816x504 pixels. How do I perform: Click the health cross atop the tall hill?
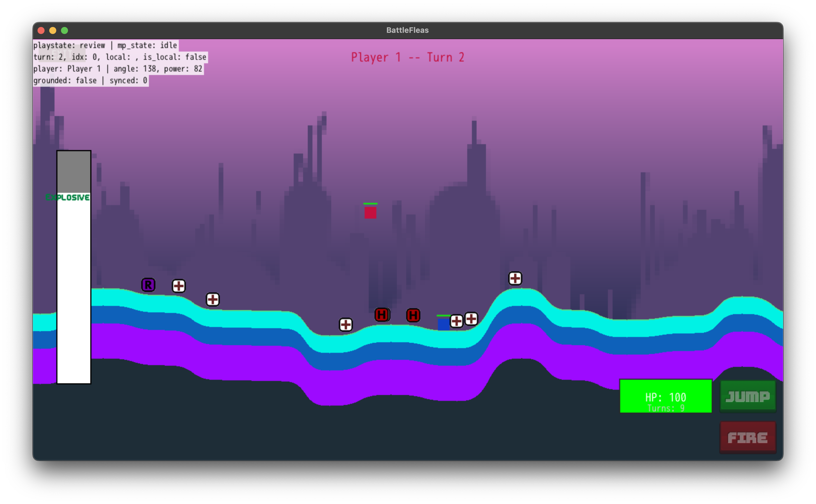click(515, 278)
